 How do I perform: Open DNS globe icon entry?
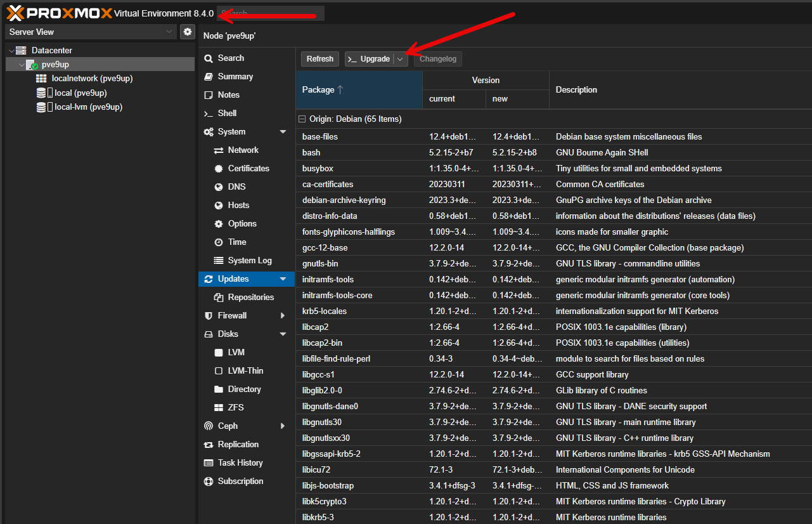click(219, 187)
